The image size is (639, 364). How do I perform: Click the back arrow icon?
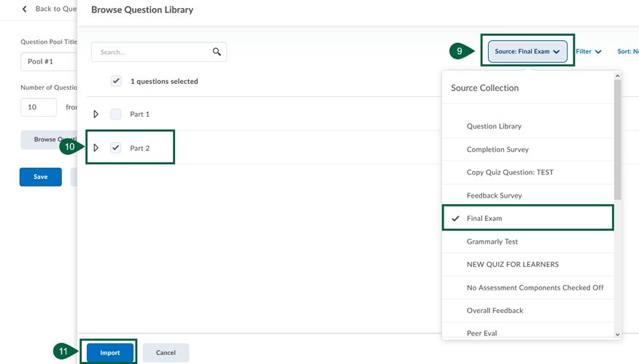[24, 9]
